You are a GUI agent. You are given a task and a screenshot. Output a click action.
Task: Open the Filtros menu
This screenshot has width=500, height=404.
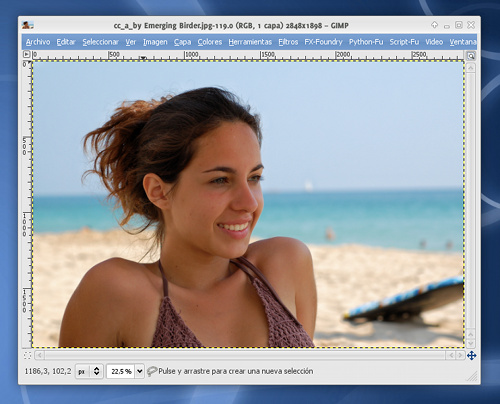288,42
